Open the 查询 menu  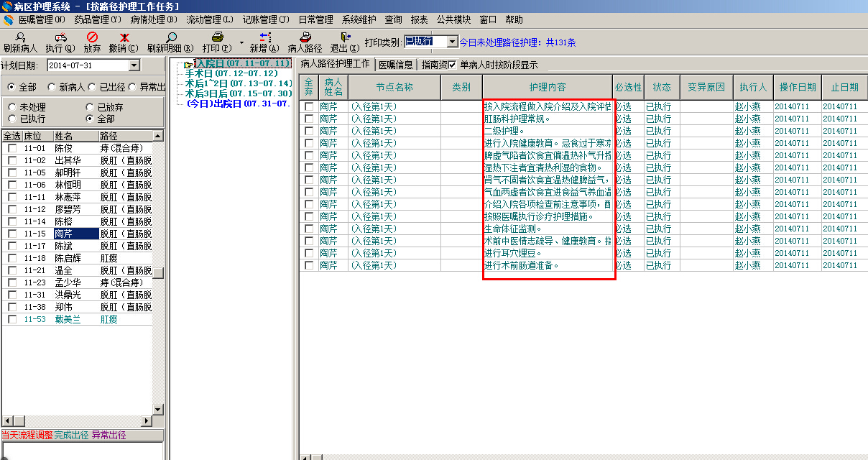point(394,19)
